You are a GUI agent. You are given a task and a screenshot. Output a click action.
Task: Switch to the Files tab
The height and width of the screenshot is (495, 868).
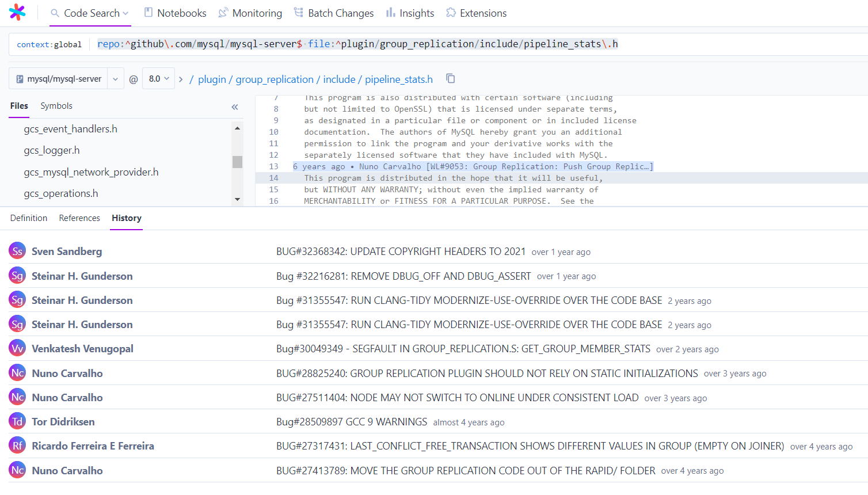[19, 106]
